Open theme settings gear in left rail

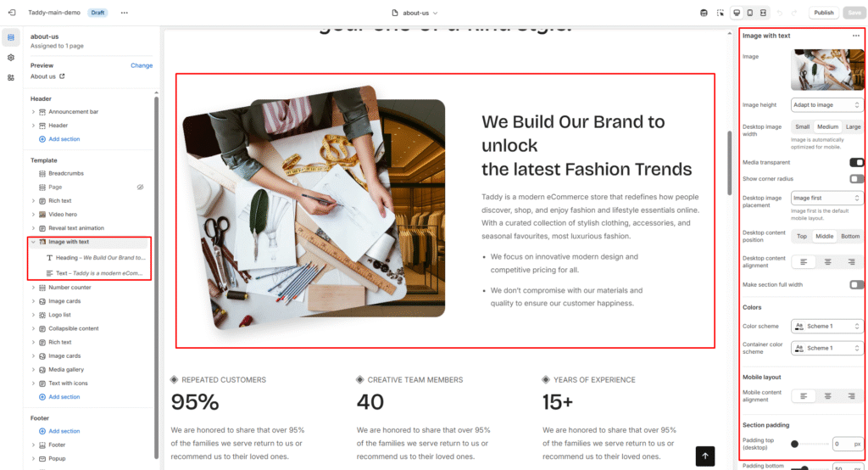[x=10, y=58]
